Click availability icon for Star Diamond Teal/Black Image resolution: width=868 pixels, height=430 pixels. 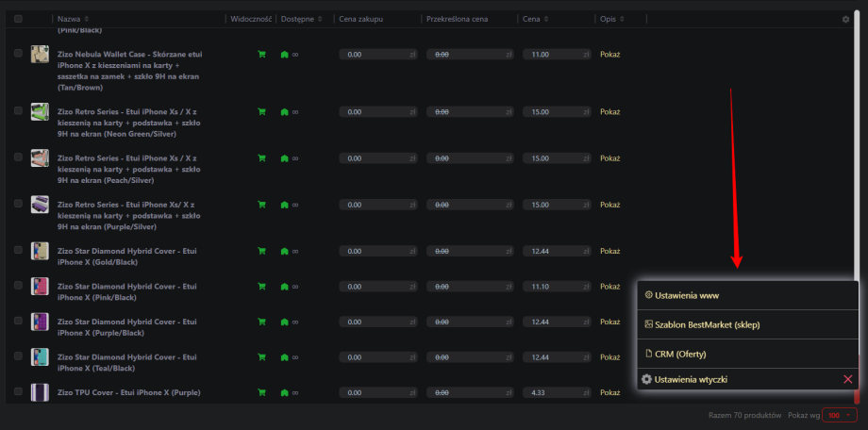[x=284, y=356]
